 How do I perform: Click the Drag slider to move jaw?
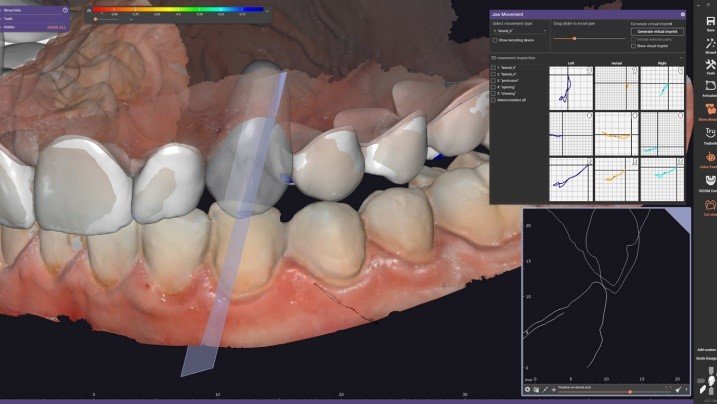click(x=573, y=38)
